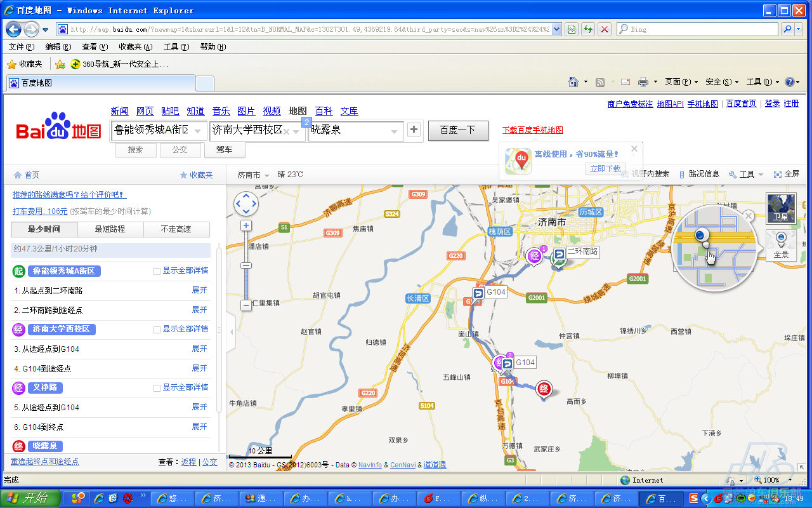This screenshot has width=812, height=508.
Task: Open 晓露泉 destination dropdown arrow
Action: coord(395,131)
